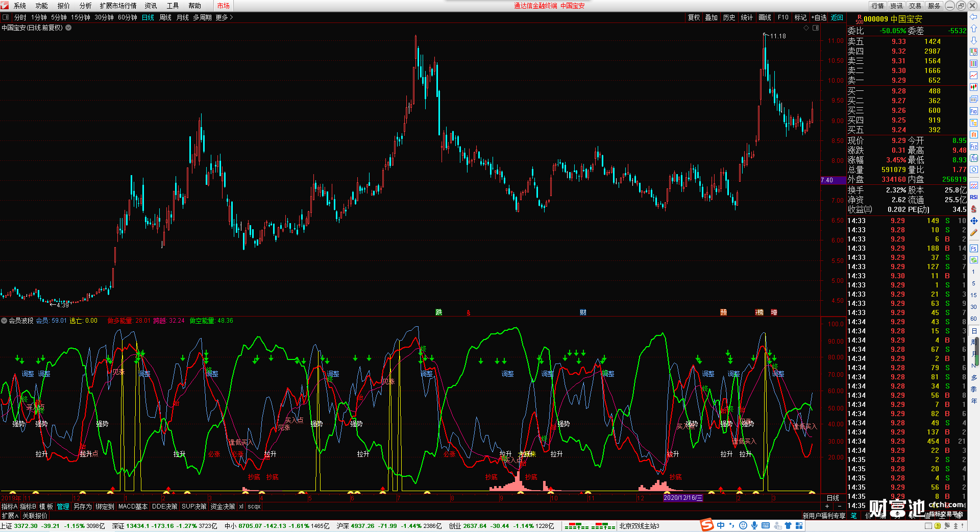Toggle the panel icon left of 分时
Image resolution: width=980 pixels, height=532 pixels.
pos(6,17)
